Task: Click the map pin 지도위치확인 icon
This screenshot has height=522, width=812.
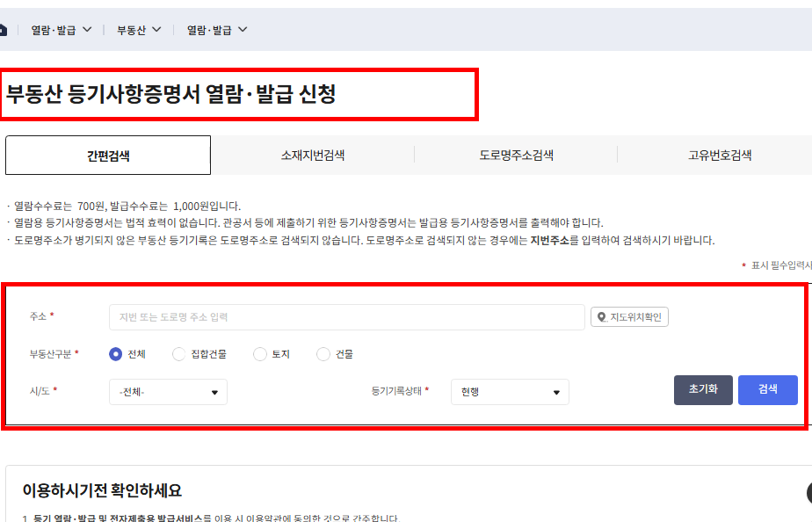Action: tap(601, 316)
